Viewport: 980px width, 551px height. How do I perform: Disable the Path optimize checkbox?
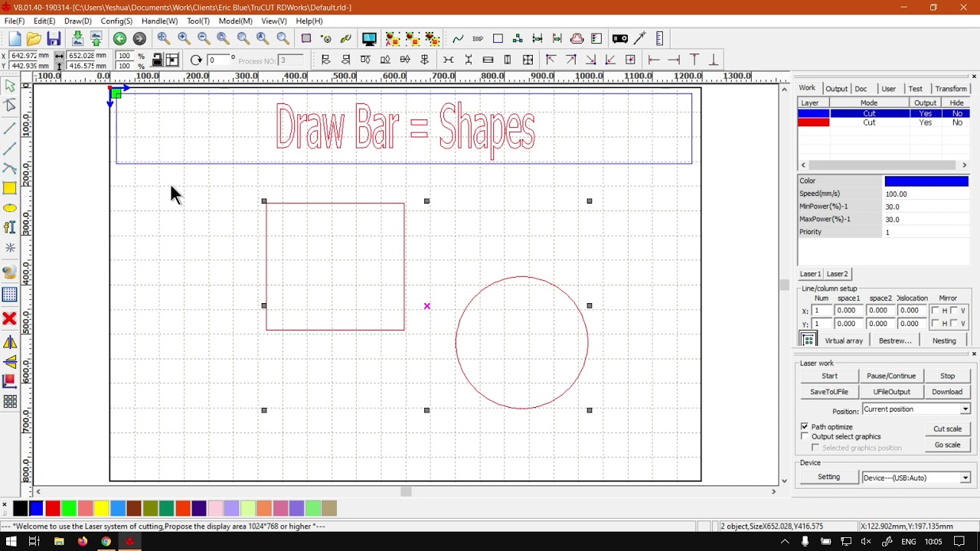[x=805, y=426]
